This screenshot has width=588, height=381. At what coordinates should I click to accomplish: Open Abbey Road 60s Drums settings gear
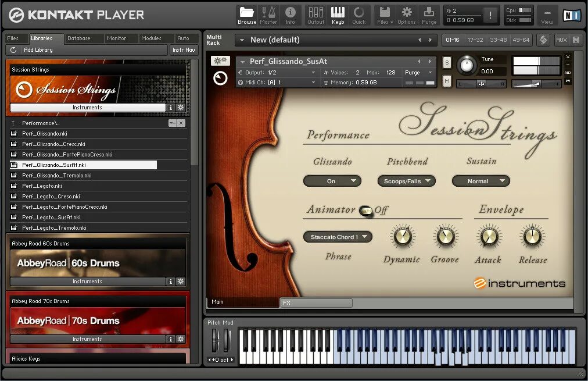pos(181,281)
